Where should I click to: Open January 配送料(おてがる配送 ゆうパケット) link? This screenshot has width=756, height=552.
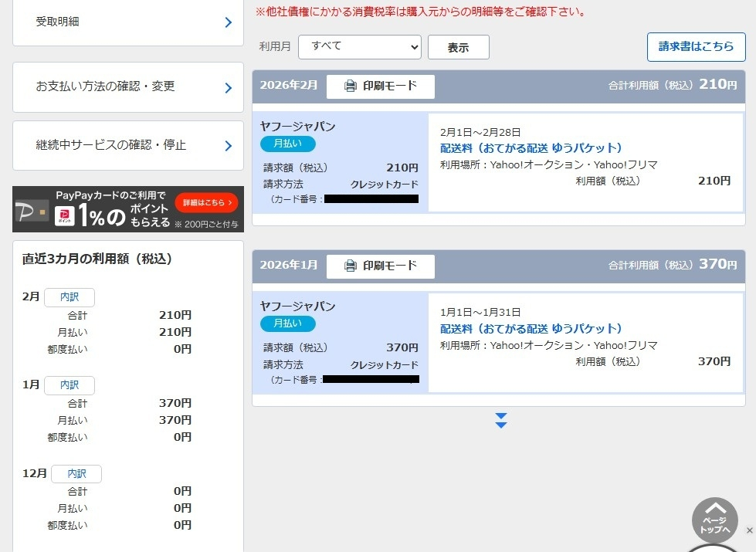[531, 329]
